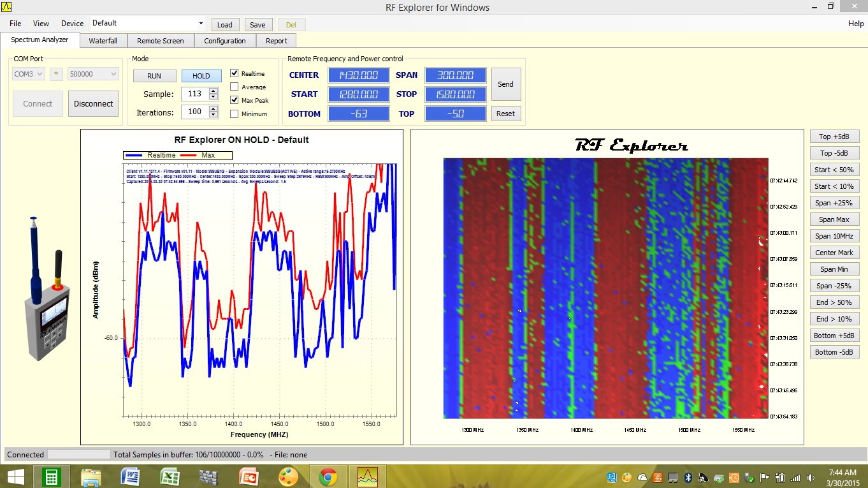
Task: Open File Explorer from the taskbar
Action: 91,477
